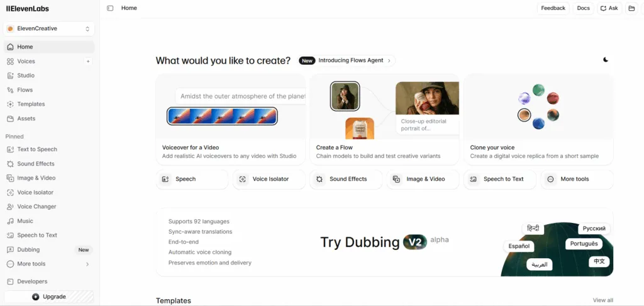Open the ElevenCreative workspace switcher
644x306 pixels.
(49, 29)
